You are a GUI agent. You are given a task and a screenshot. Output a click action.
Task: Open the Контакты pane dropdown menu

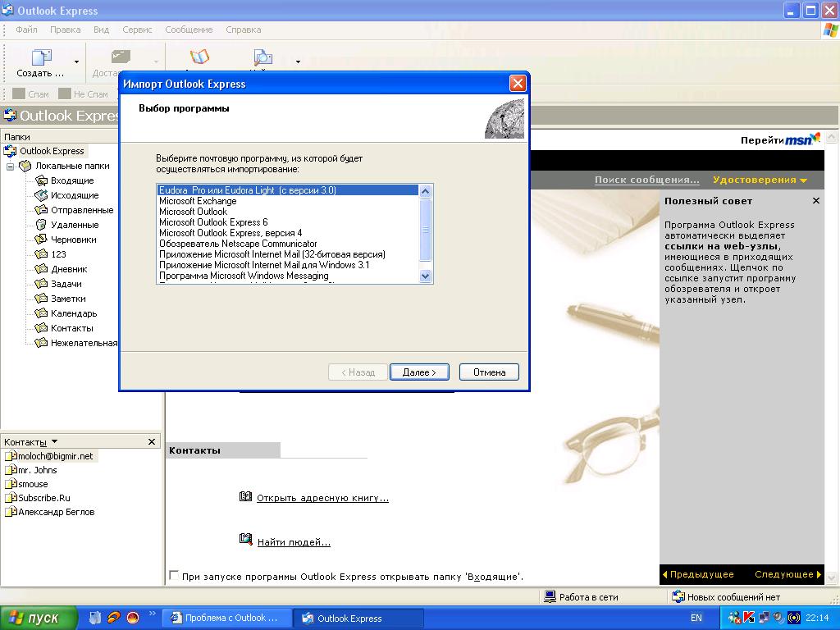pyautogui.click(x=54, y=442)
